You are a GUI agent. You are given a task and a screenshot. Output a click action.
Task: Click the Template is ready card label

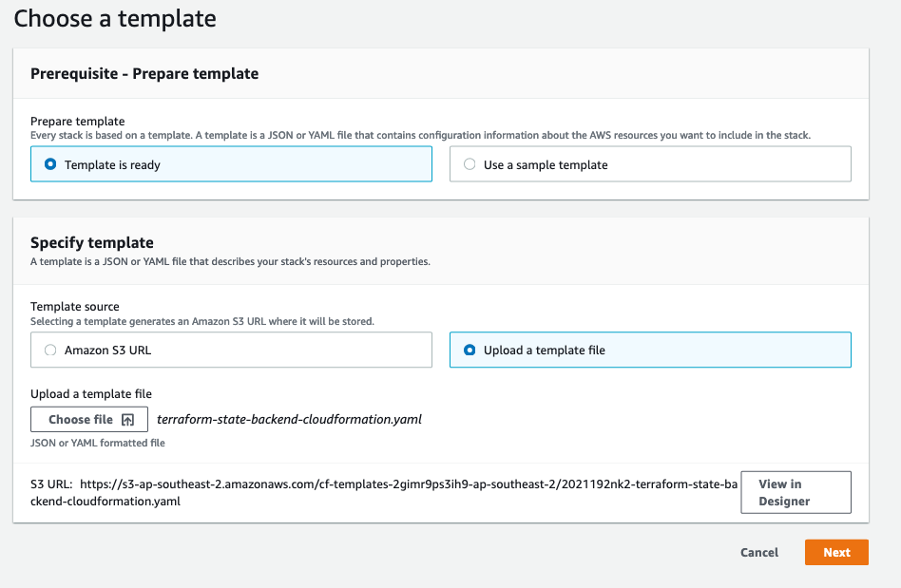tap(112, 164)
